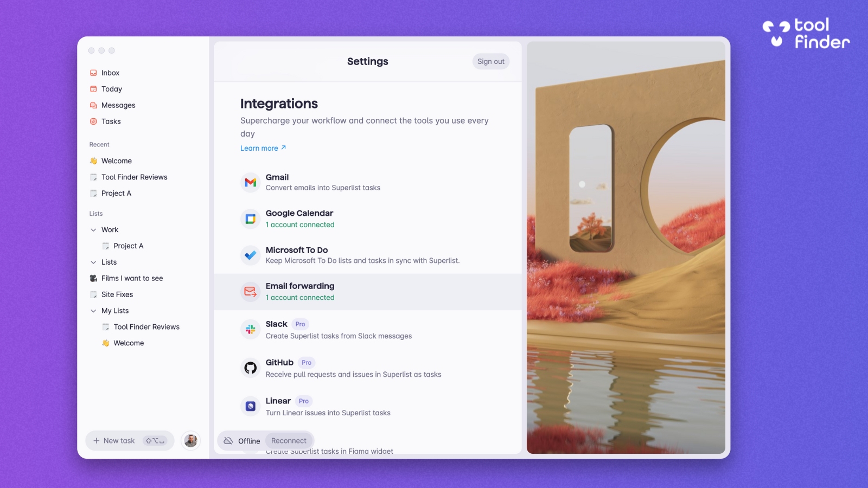Click the Email forwarding icon
The height and width of the screenshot is (488, 868).
pyautogui.click(x=250, y=292)
